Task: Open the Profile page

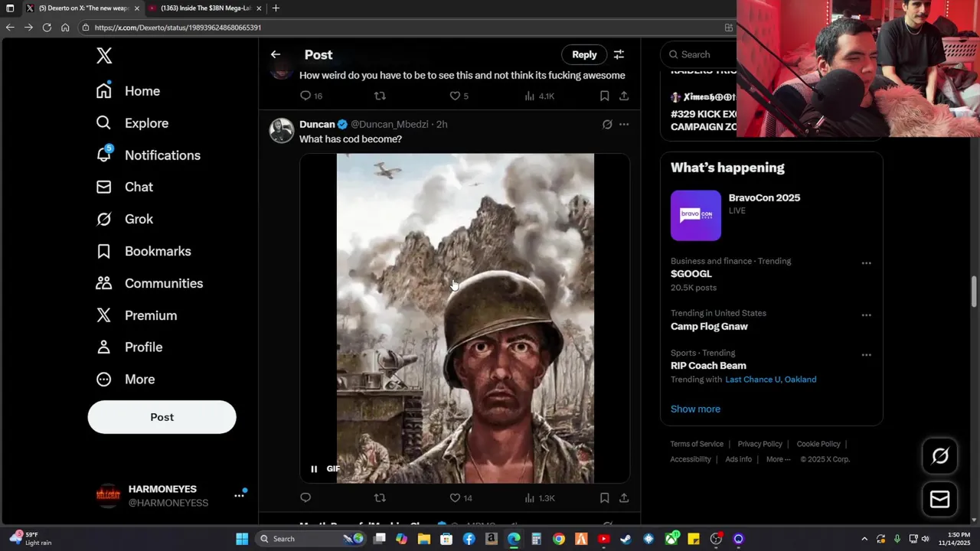Action: (x=129, y=347)
